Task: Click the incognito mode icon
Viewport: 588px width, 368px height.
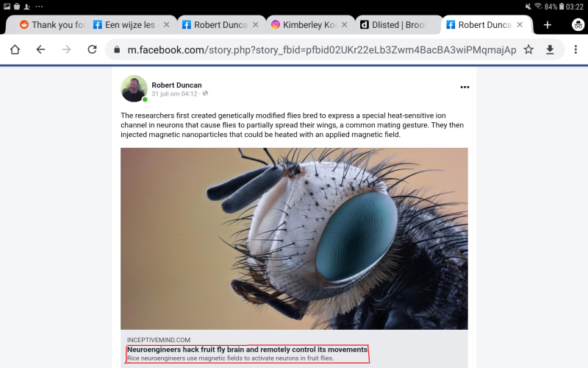Action: (578, 25)
